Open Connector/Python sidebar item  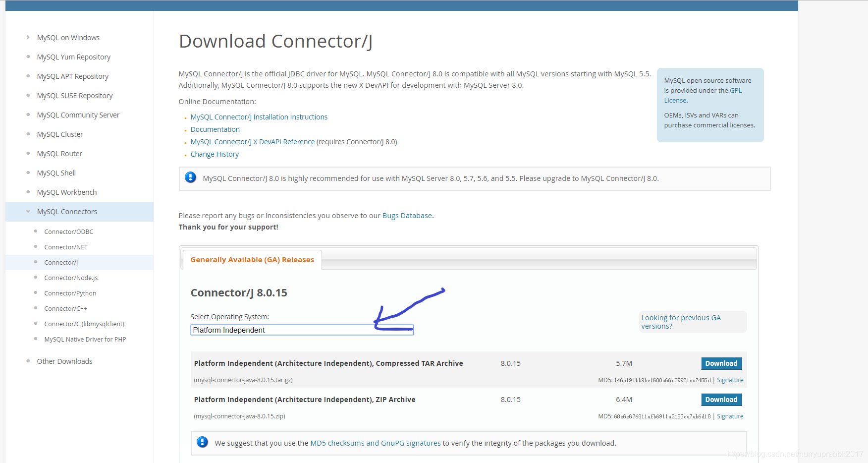70,293
